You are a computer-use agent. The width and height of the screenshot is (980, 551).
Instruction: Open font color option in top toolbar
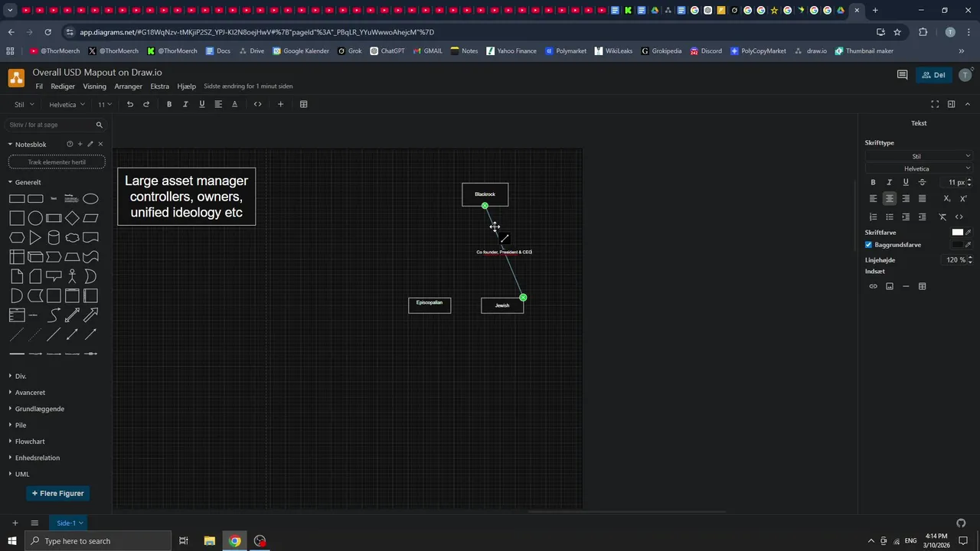pos(235,104)
